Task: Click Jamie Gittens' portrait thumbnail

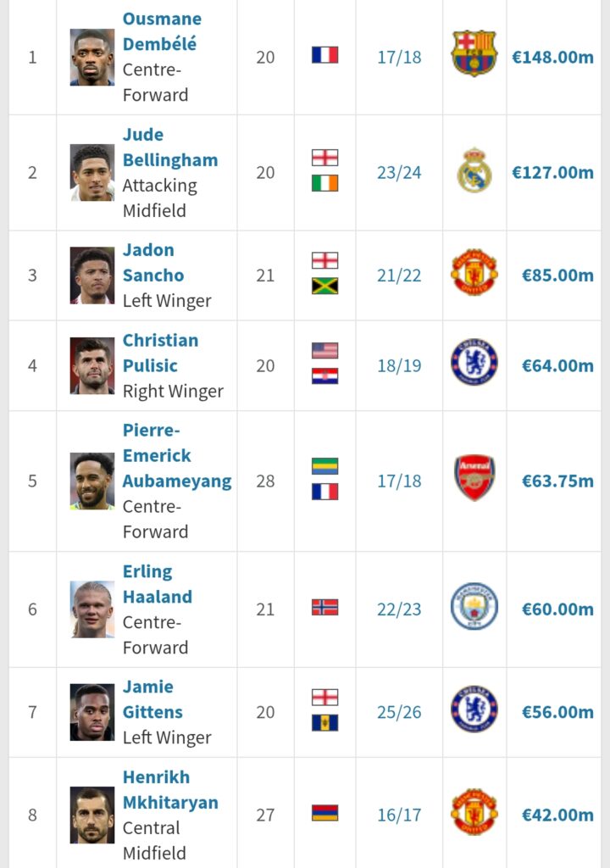Action: click(91, 712)
